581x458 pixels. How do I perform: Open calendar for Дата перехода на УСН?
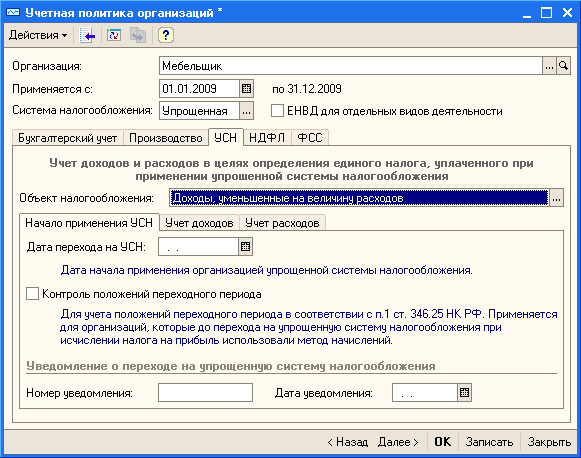pos(245,246)
